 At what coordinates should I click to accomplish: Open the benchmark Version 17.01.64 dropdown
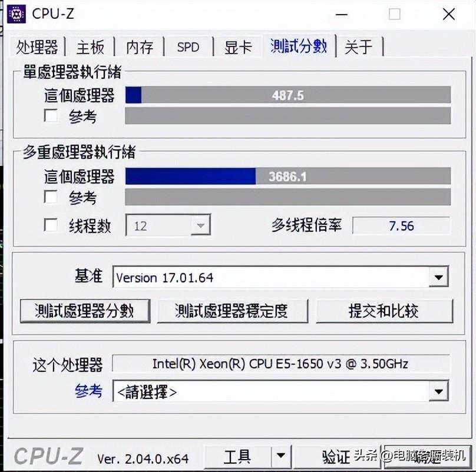coord(280,277)
